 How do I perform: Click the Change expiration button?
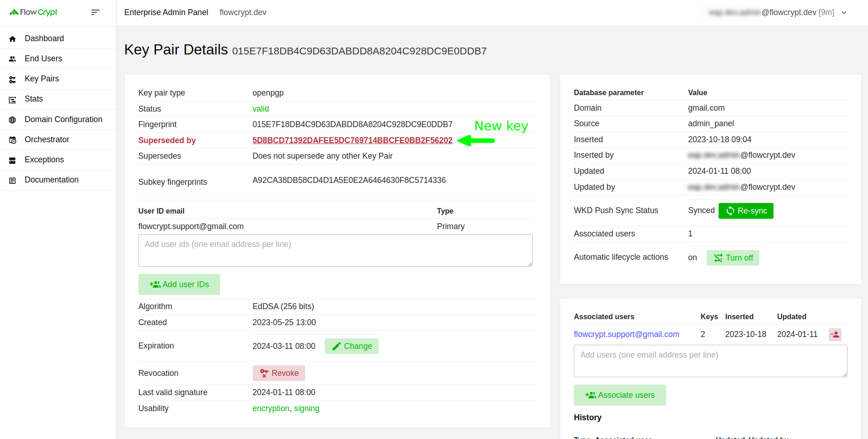tap(352, 346)
